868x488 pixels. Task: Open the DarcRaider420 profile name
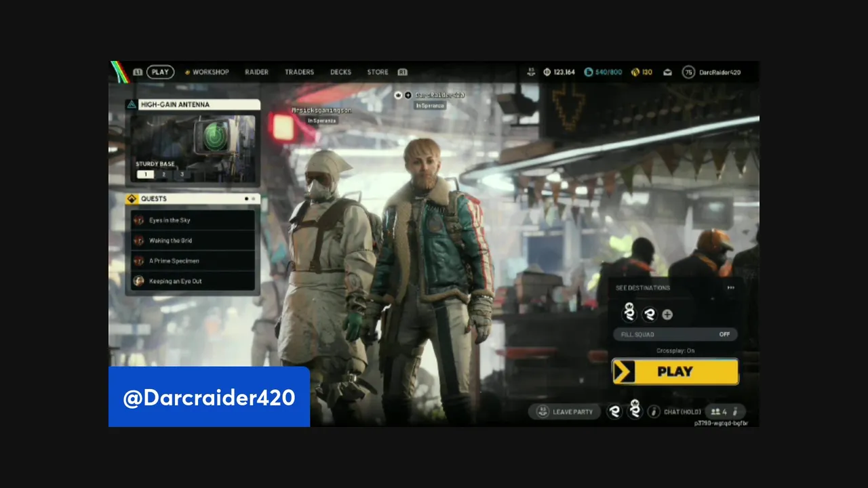719,72
